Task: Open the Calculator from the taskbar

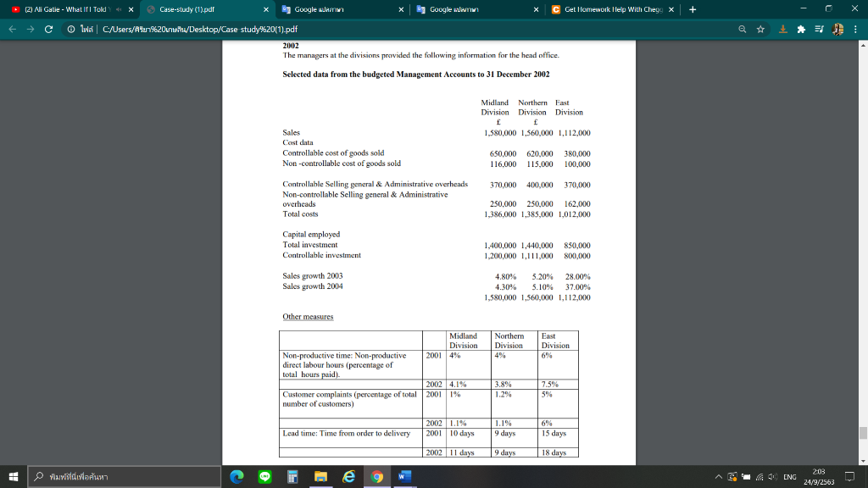Action: (x=292, y=476)
